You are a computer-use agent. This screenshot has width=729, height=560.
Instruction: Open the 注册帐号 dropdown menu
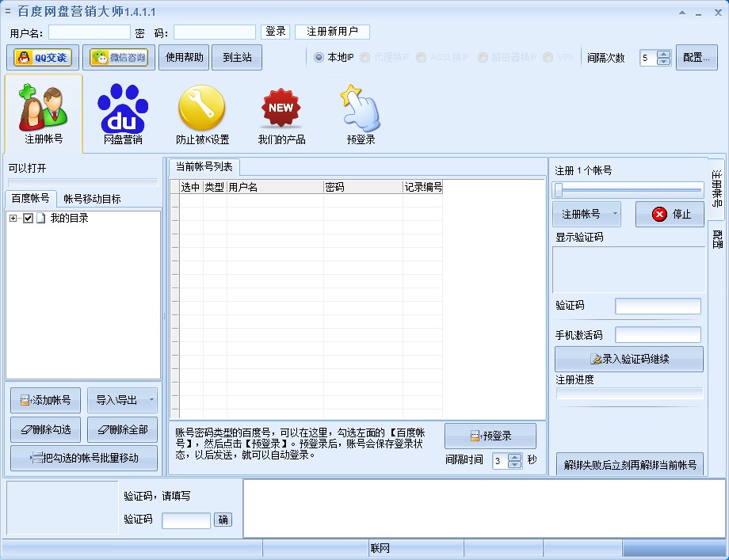pyautogui.click(x=613, y=214)
